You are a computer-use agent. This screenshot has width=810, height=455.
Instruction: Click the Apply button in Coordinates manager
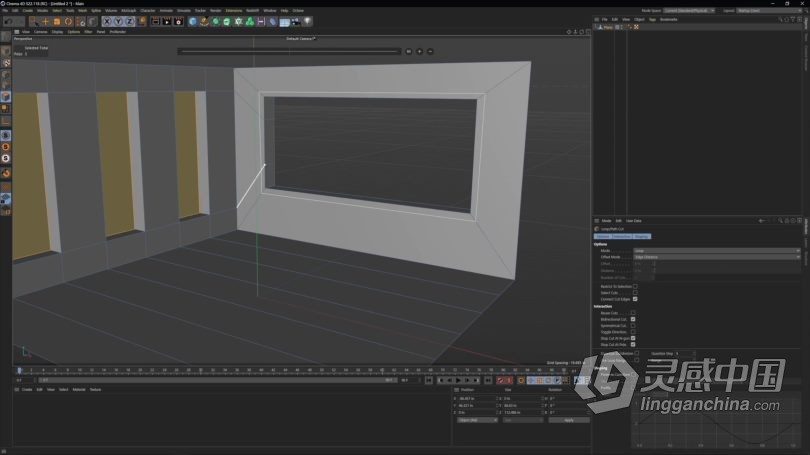(569, 420)
